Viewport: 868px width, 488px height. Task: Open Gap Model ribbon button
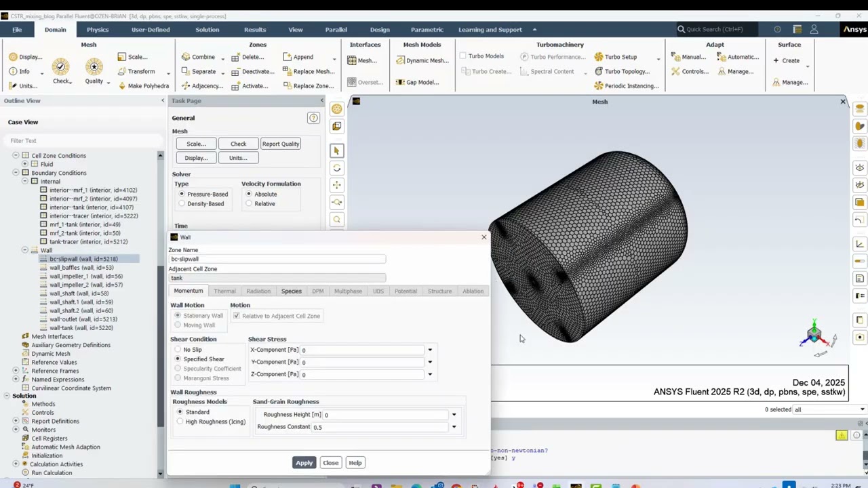click(416, 82)
